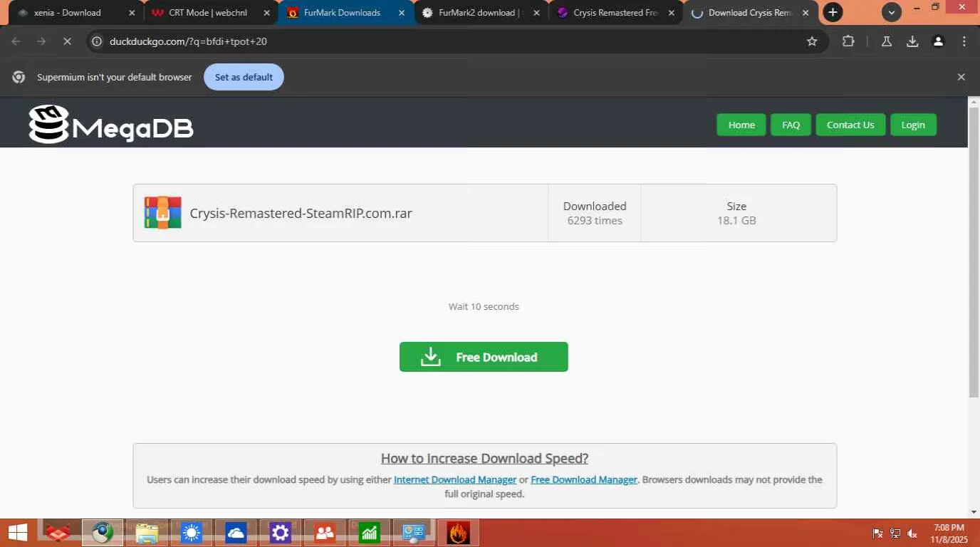Set Supermium as default browser

[x=244, y=77]
